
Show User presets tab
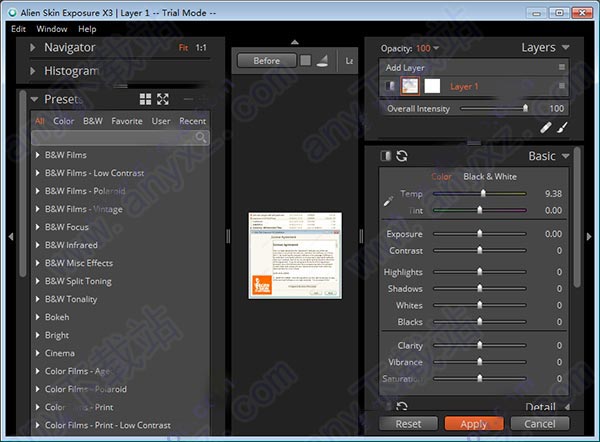[x=161, y=121]
